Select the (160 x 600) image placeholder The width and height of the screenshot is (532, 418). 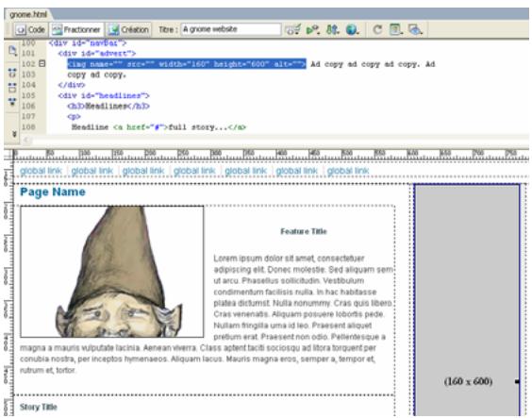pos(468,300)
